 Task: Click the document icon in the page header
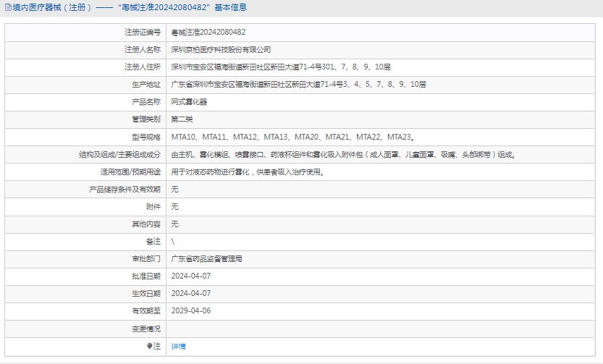tap(8, 7)
